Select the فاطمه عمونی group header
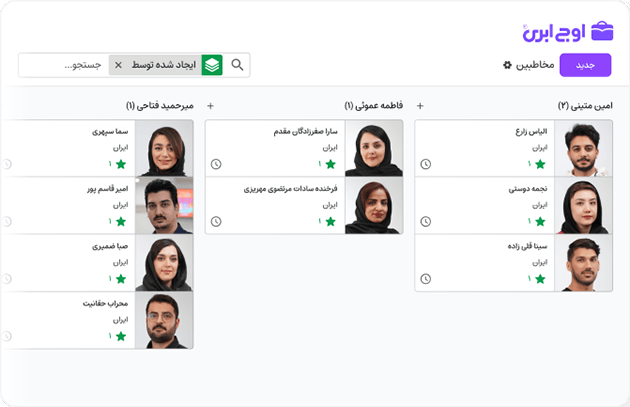630x407 pixels. [x=375, y=105]
